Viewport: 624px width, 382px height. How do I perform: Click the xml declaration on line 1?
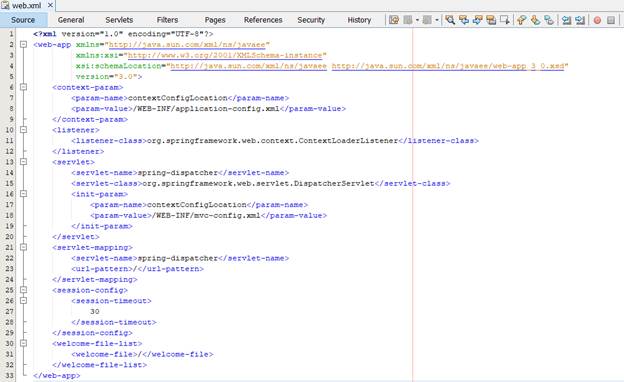click(123, 34)
